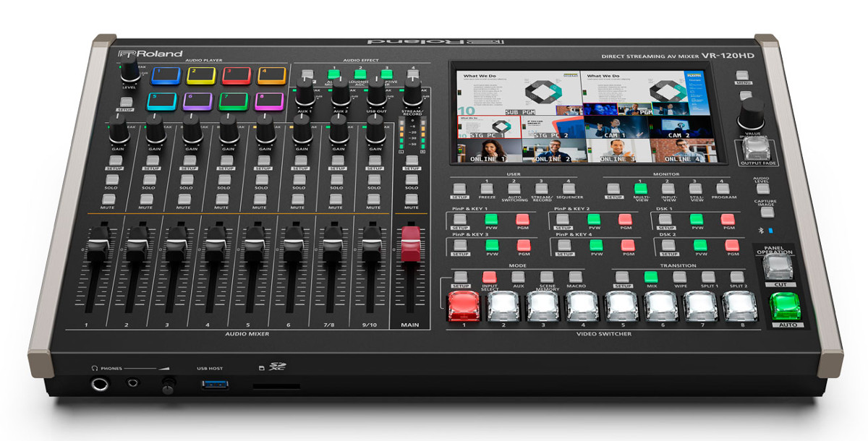Viewport: 868px width, 441px height.
Task: Activate User button 4 SEQUENCER
Action: tap(569, 189)
